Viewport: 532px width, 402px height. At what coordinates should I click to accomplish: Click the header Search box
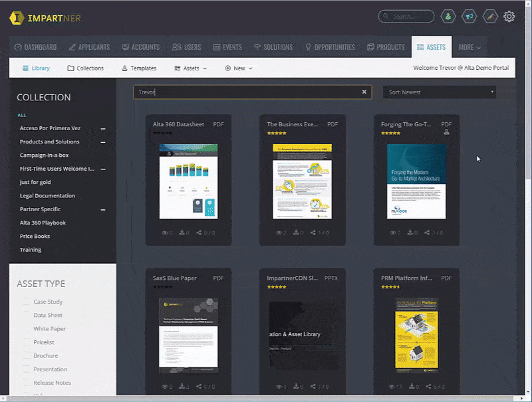406,16
